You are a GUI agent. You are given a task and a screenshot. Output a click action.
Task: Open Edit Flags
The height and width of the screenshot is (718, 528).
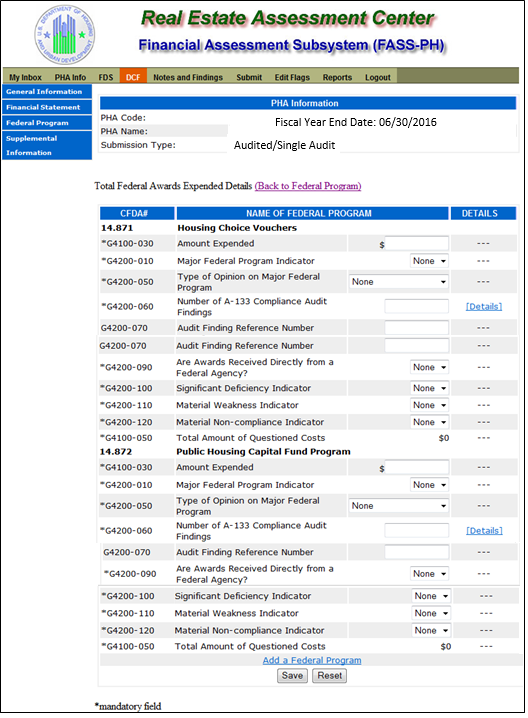292,77
